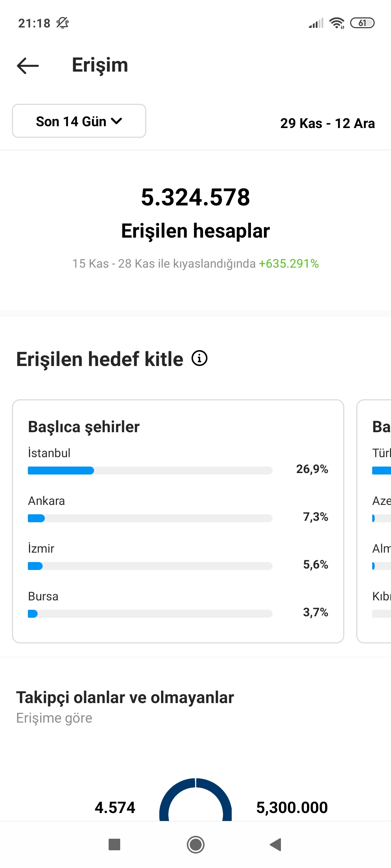
Task: Tap the back arrow next to Erişim
Action: pos(28,66)
